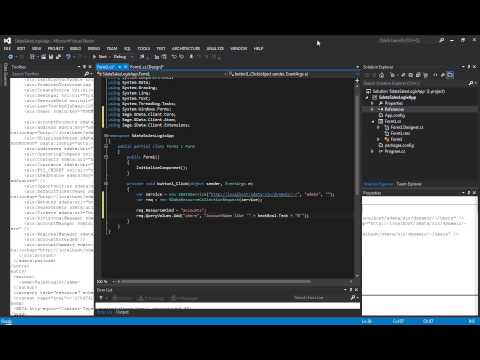Expand the Form1 class node
Viewport: 480px width, 360px height.
378,139
